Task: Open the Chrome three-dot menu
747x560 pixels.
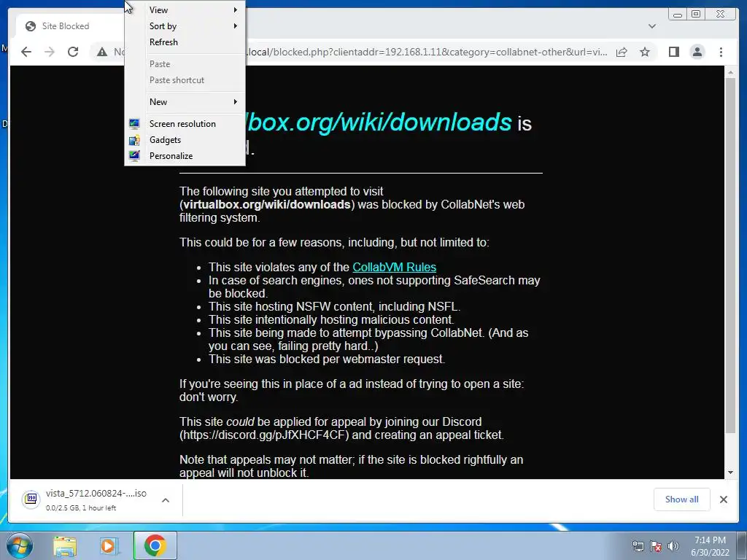Action: tap(721, 52)
